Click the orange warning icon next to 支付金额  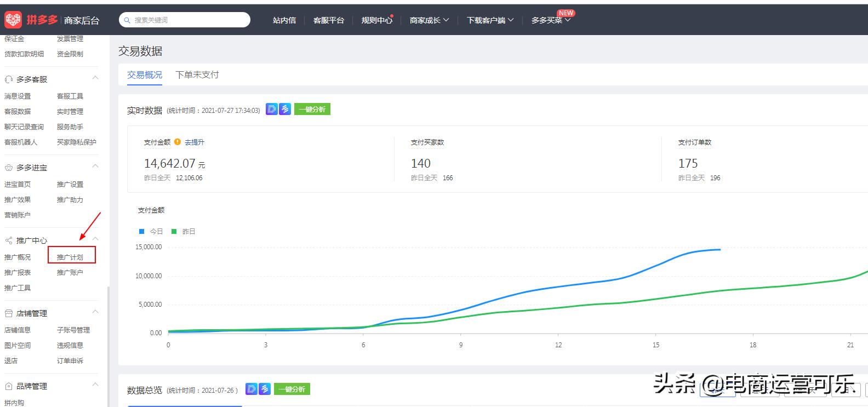tap(178, 142)
